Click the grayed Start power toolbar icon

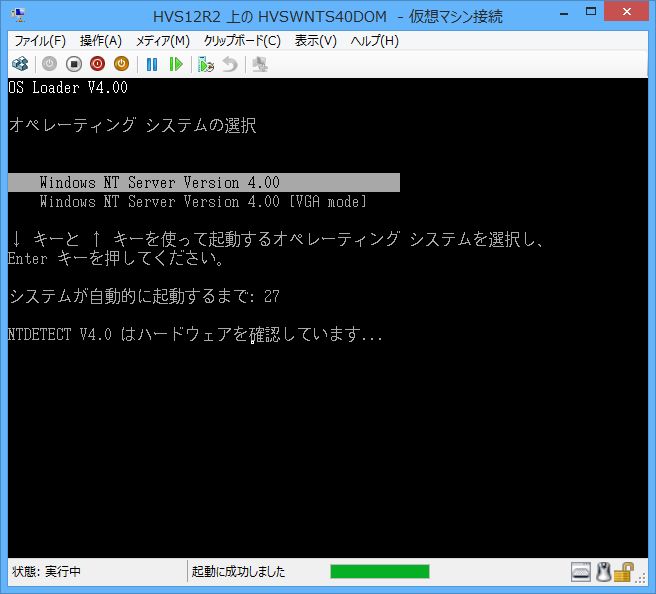(x=49, y=64)
